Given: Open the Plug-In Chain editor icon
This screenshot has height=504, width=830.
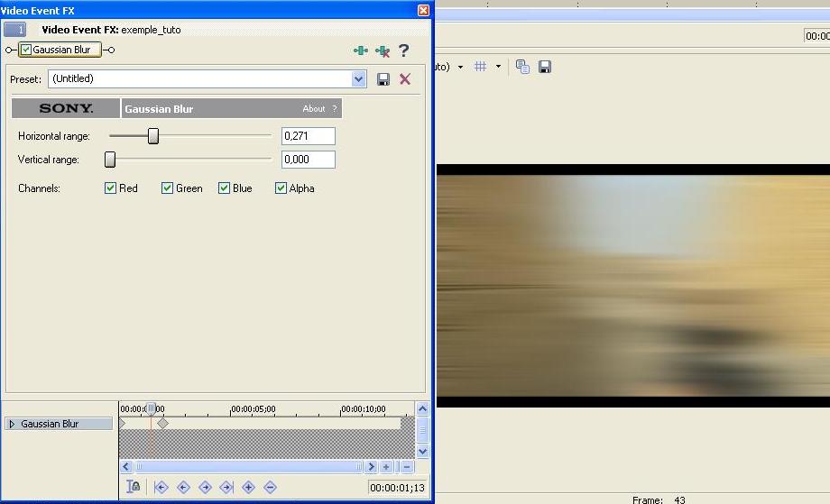Looking at the screenshot, I should [x=361, y=50].
